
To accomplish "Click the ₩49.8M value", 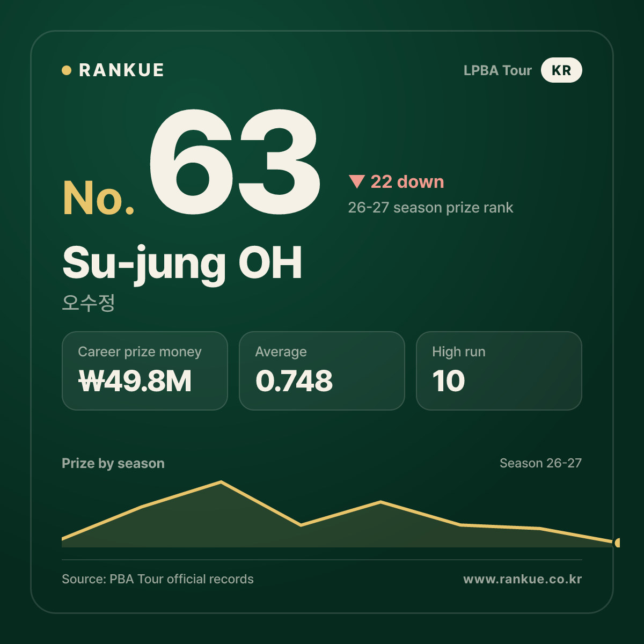I will [x=135, y=381].
